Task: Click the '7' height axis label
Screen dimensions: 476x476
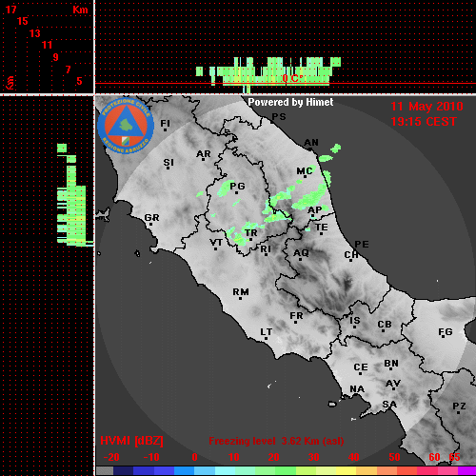Action: 68,69
